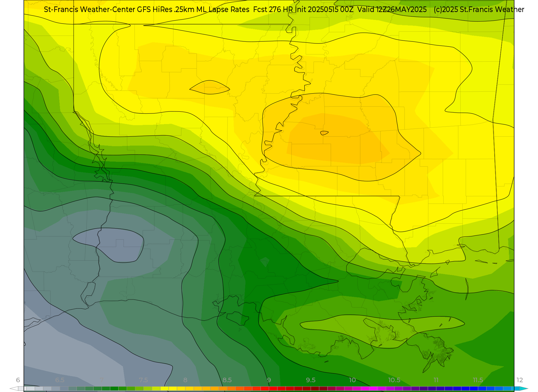Click the colorbar label "11"
The width and height of the screenshot is (538, 392).
(436, 380)
